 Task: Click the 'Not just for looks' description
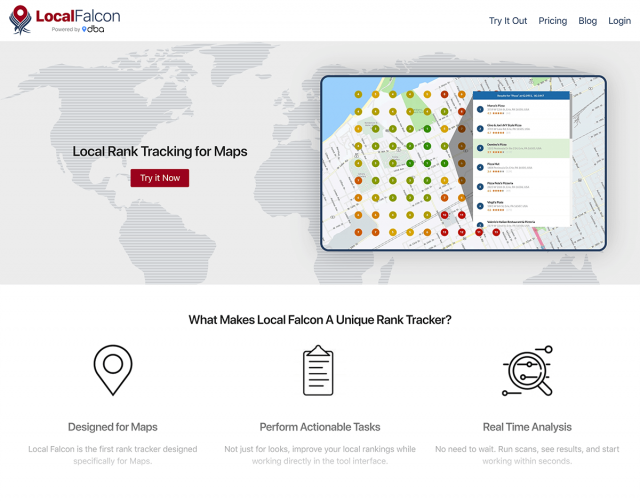pyautogui.click(x=320, y=455)
